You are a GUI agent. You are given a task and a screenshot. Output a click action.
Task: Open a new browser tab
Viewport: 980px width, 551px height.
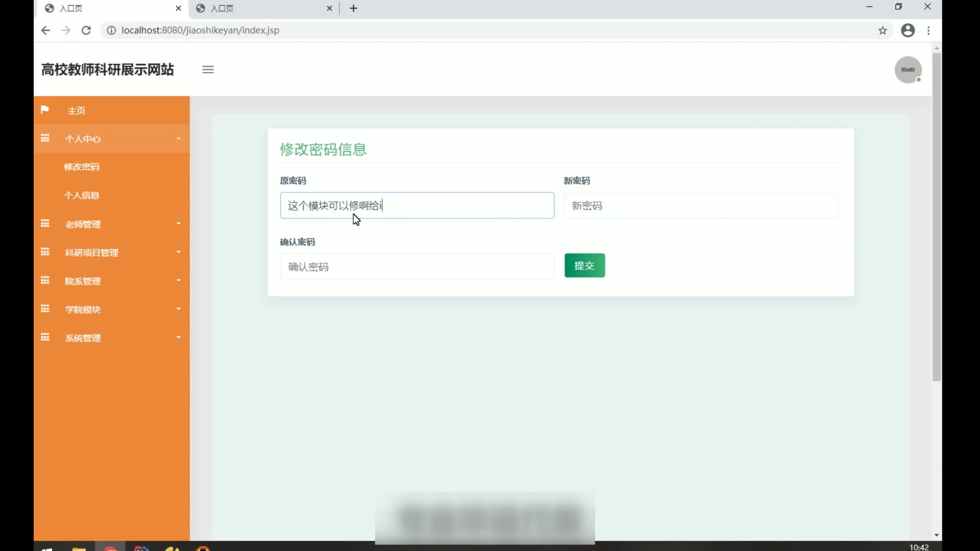tap(353, 8)
